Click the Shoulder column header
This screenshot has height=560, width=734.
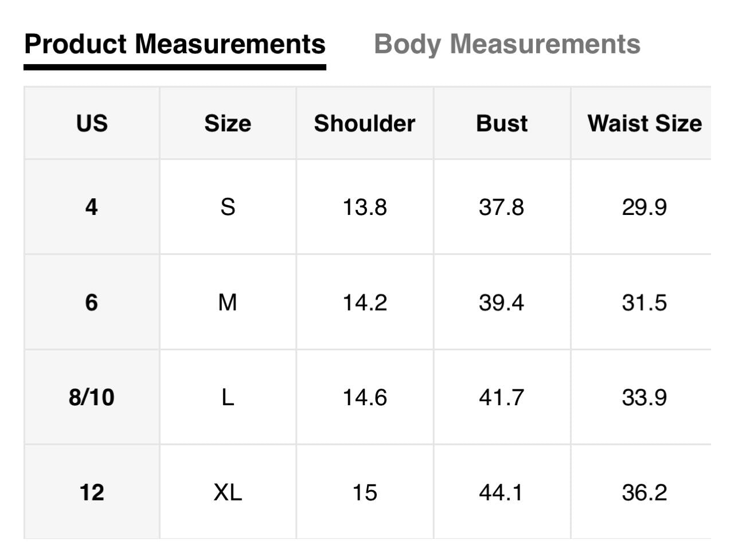[x=365, y=123]
